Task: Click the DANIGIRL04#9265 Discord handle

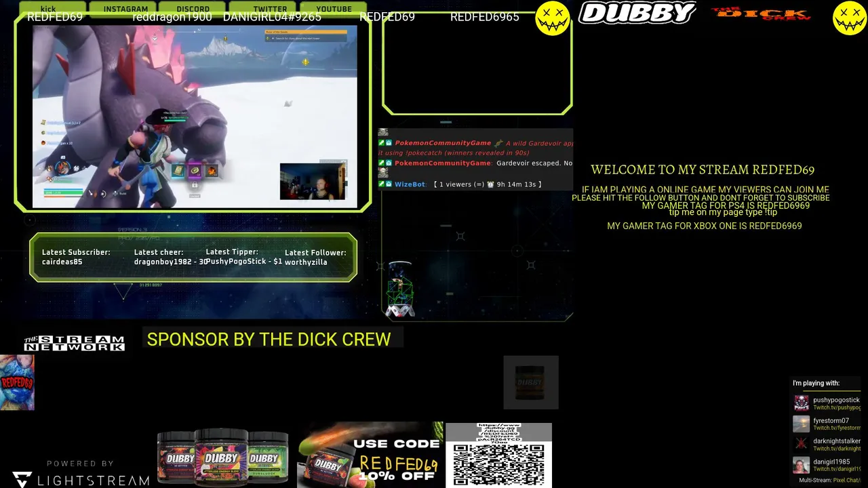Action: (x=272, y=17)
